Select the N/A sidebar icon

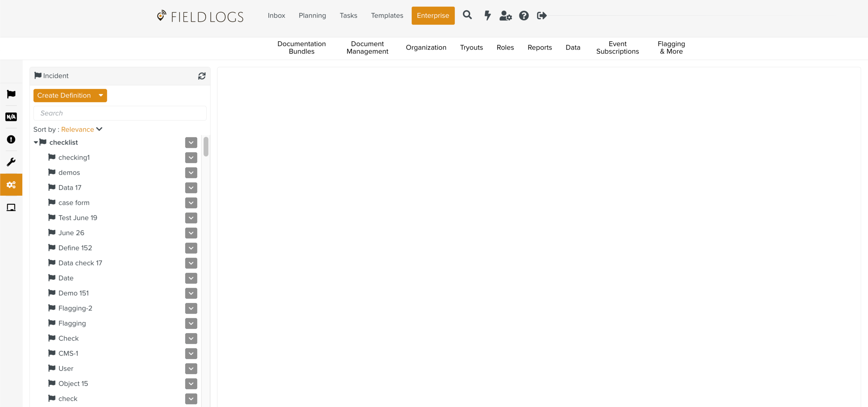[x=11, y=117]
